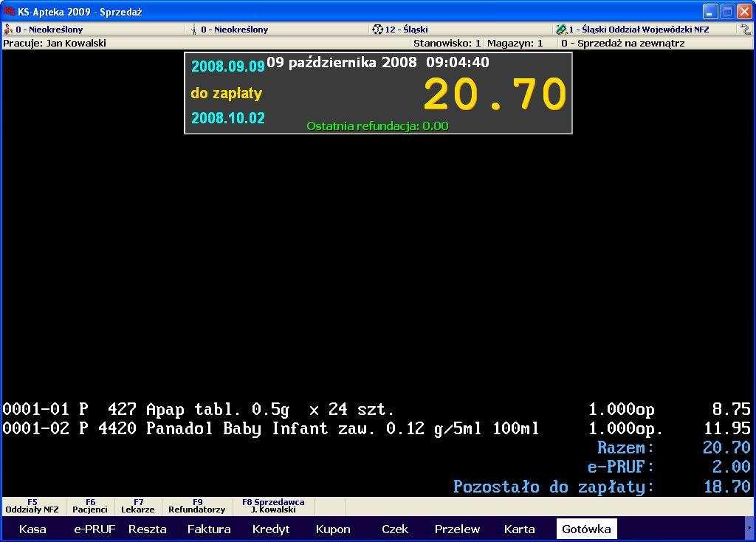Click the 'do zapłaty' label

226,92
